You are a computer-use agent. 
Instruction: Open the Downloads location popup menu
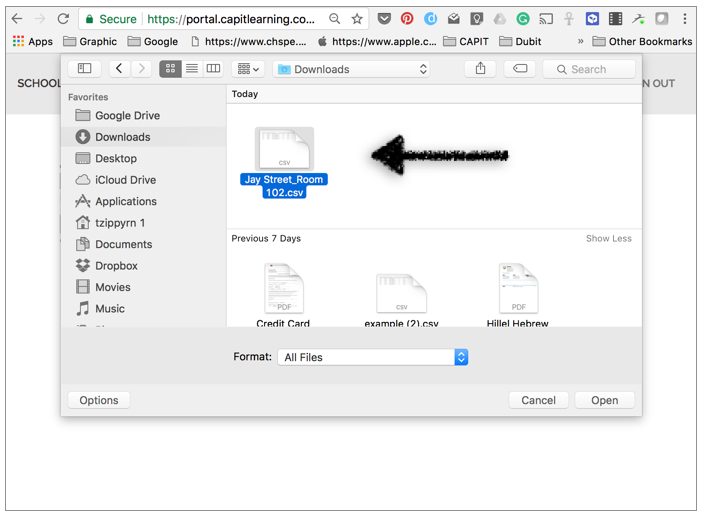point(351,69)
